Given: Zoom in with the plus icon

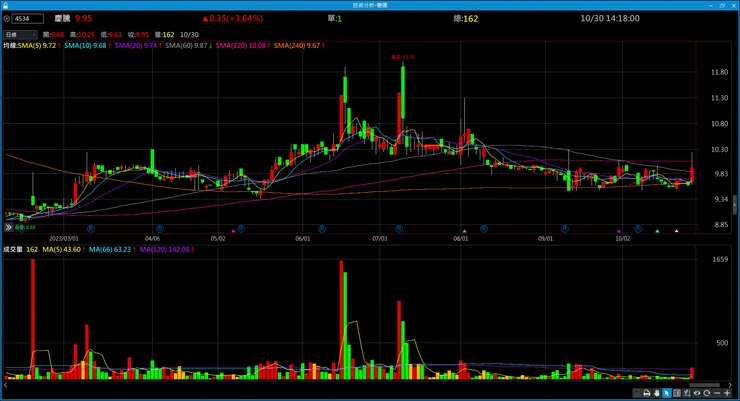Looking at the screenshot, I should click(727, 393).
